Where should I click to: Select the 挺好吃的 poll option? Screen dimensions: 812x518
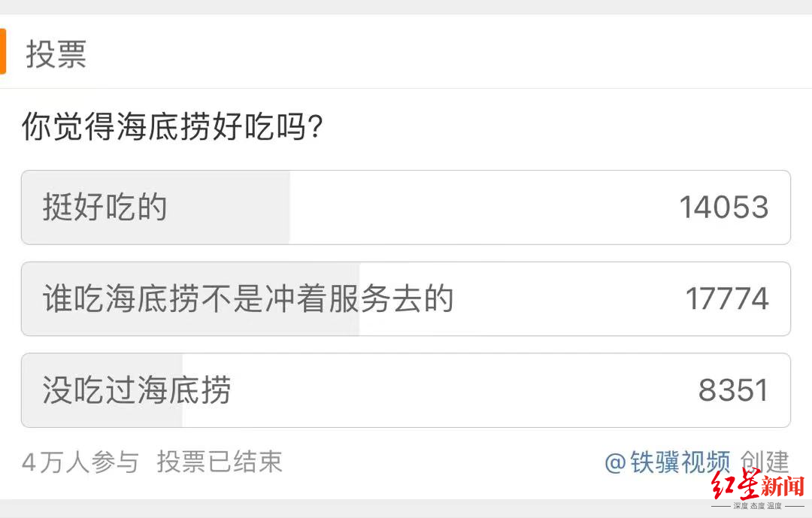click(105, 208)
